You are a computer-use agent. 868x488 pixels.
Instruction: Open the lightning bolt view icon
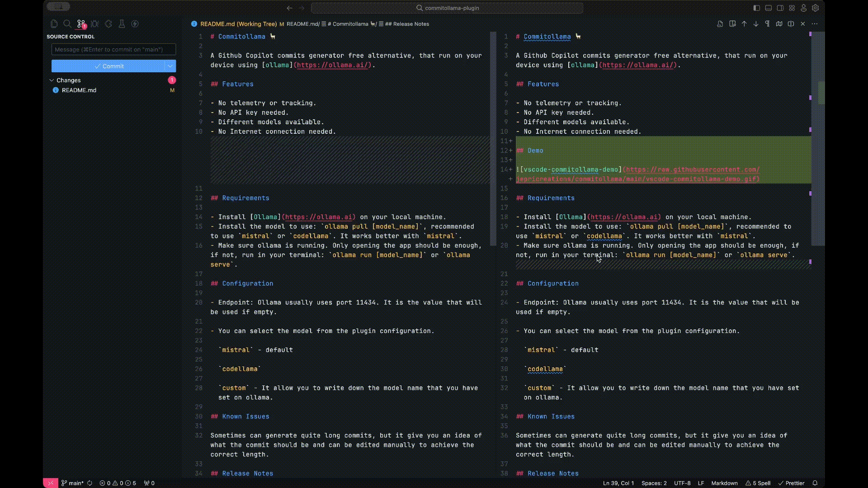tap(135, 24)
